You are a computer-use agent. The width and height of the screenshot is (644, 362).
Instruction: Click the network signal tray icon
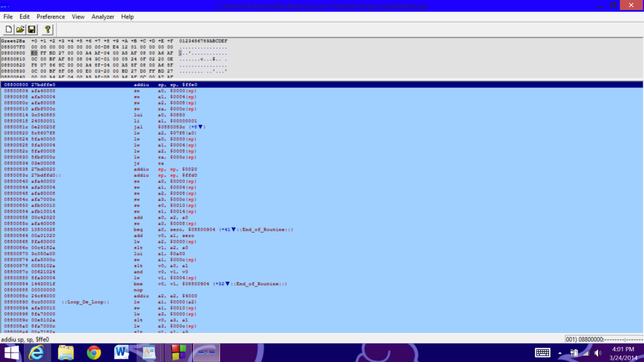(x=586, y=353)
